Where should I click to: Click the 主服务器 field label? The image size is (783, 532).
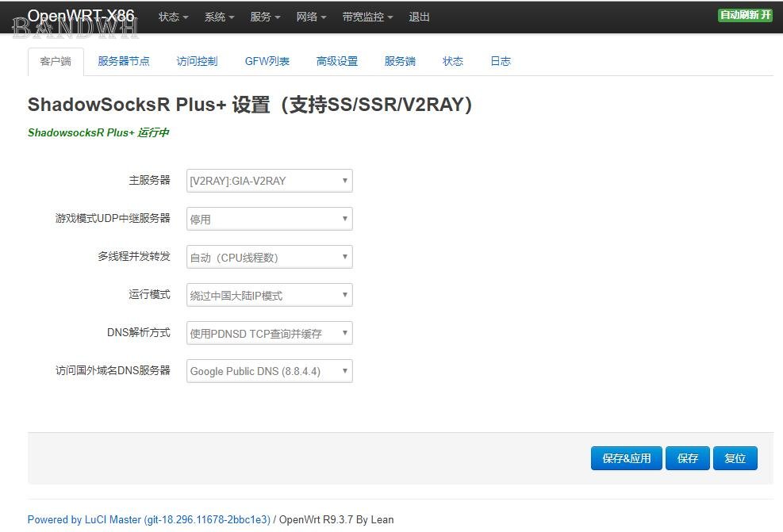click(x=149, y=180)
